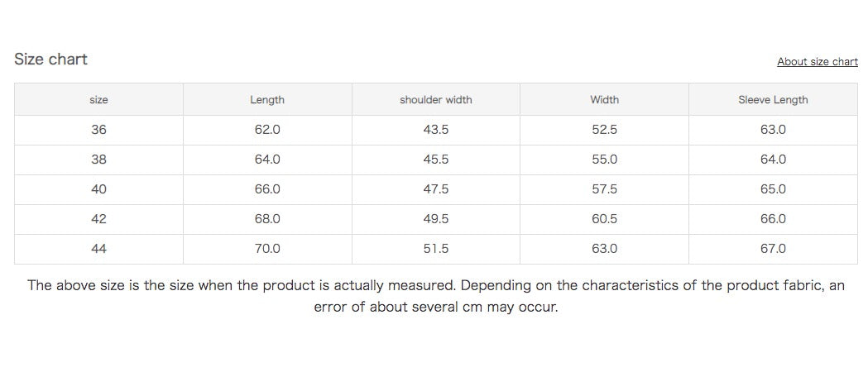Image resolution: width=868 pixels, height=372 pixels.
Task: Click the Width column header
Action: click(x=604, y=100)
